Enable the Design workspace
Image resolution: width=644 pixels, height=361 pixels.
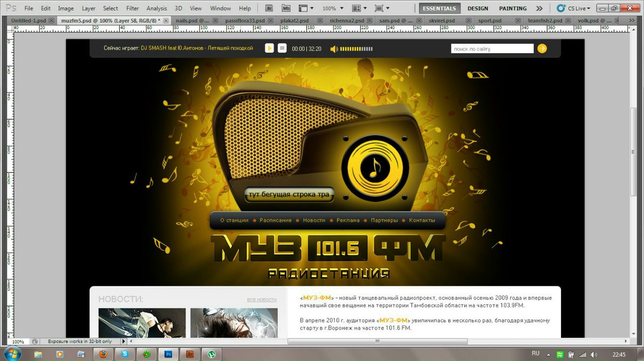pos(477,8)
